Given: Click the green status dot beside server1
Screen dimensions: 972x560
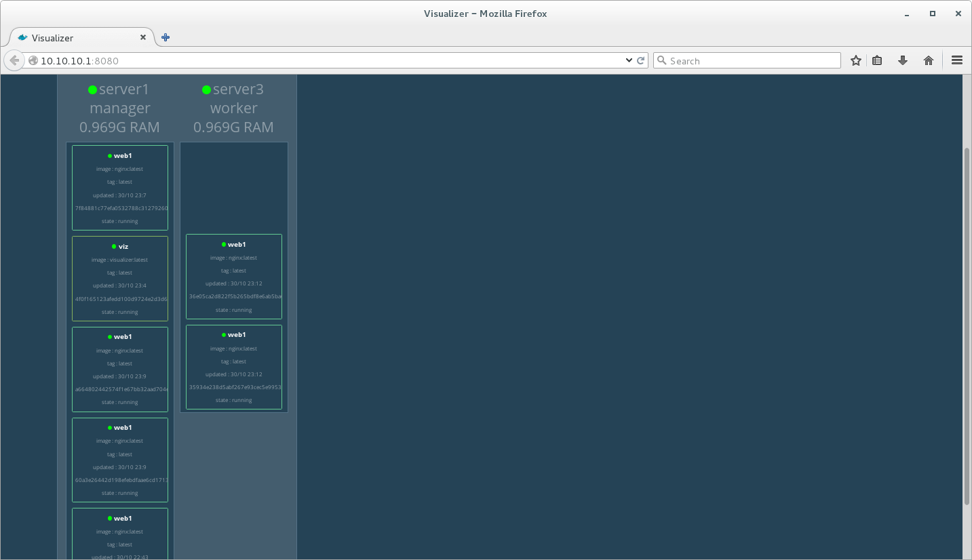Looking at the screenshot, I should [x=92, y=88].
